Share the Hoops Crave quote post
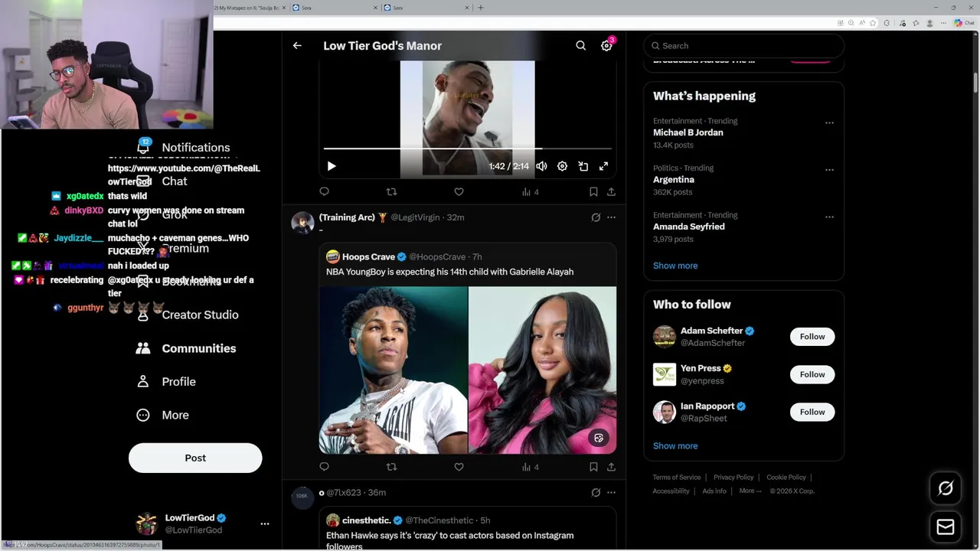 [611, 466]
